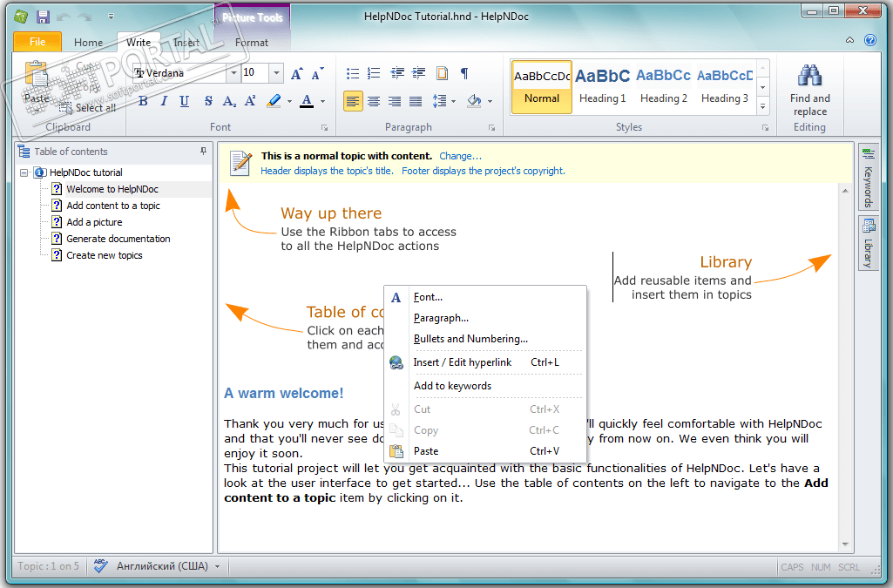Toggle Bold formatting
This screenshot has width=893, height=588.
pyautogui.click(x=143, y=101)
